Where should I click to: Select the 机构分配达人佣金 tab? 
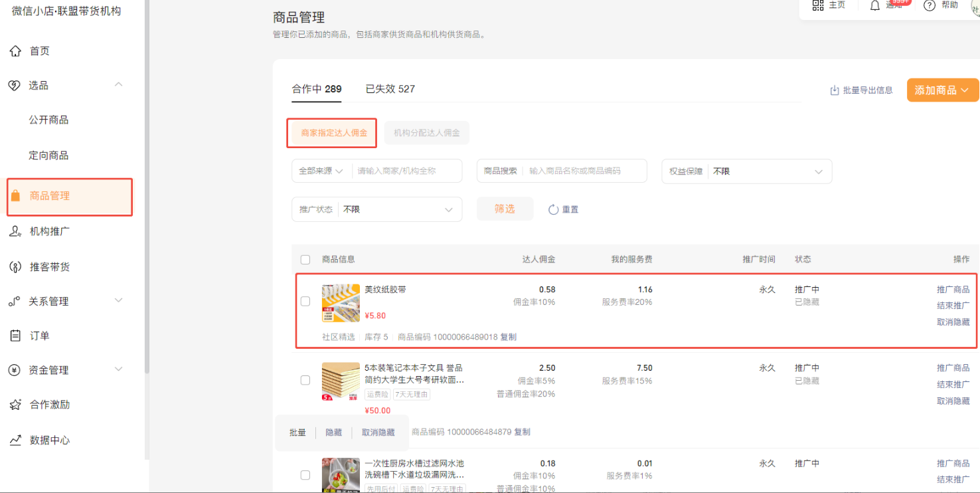(426, 133)
